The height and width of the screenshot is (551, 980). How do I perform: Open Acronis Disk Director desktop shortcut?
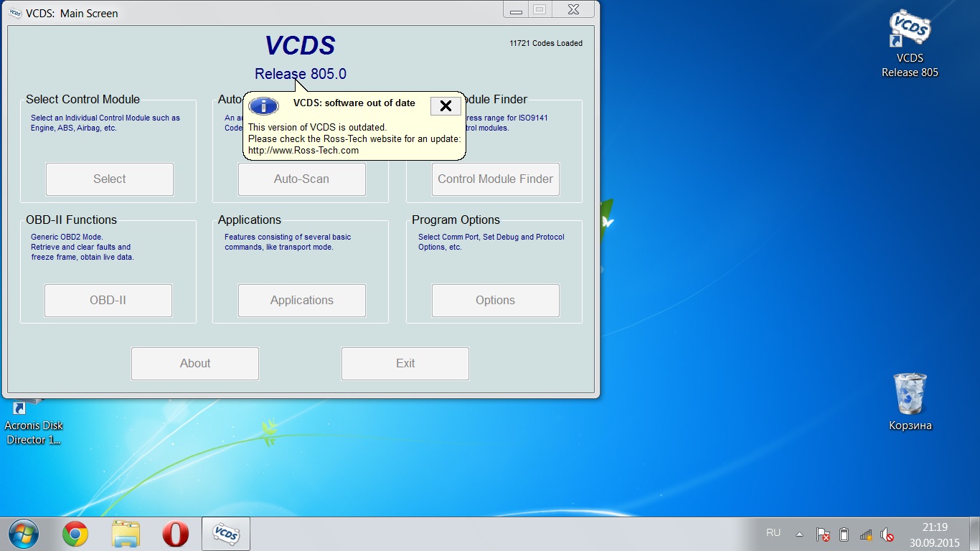click(x=33, y=423)
